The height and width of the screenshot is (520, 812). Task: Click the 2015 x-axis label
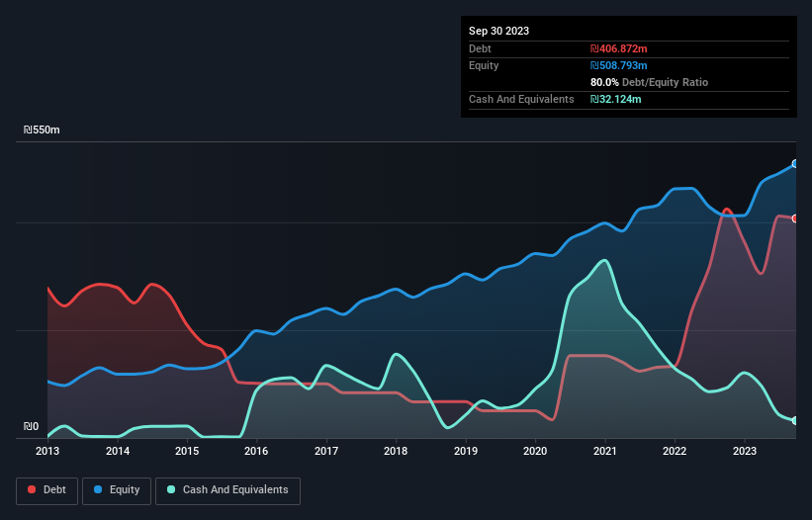pyautogui.click(x=187, y=451)
